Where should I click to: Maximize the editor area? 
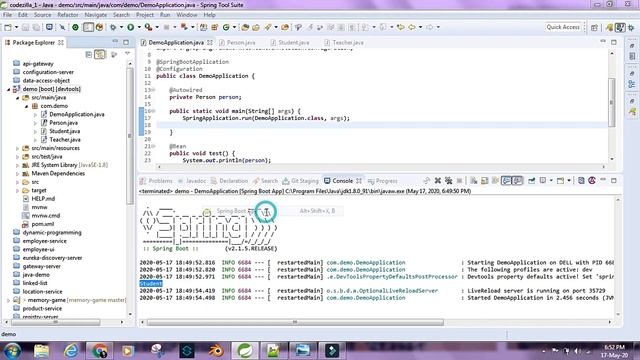tap(614, 42)
